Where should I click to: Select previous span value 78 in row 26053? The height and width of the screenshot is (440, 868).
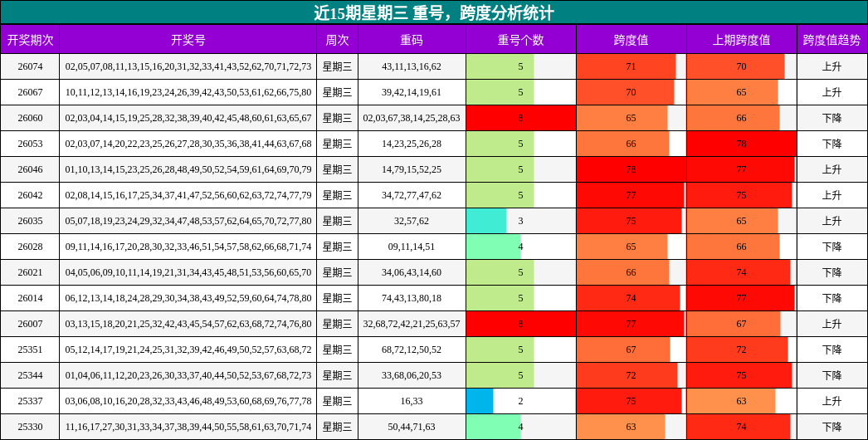741,144
